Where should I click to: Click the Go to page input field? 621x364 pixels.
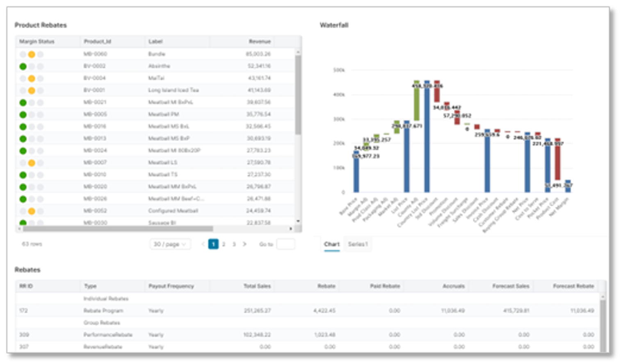(285, 244)
